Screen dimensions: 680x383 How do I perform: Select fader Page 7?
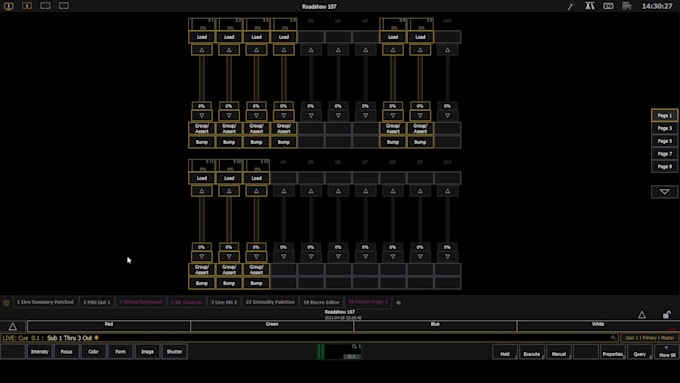(664, 154)
